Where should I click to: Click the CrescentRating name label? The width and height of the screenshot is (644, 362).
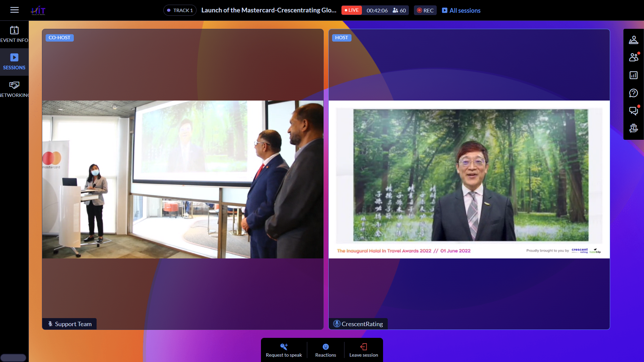coord(362,324)
